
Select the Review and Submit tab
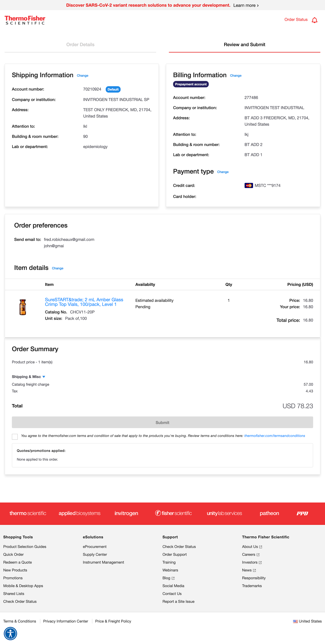tap(244, 45)
